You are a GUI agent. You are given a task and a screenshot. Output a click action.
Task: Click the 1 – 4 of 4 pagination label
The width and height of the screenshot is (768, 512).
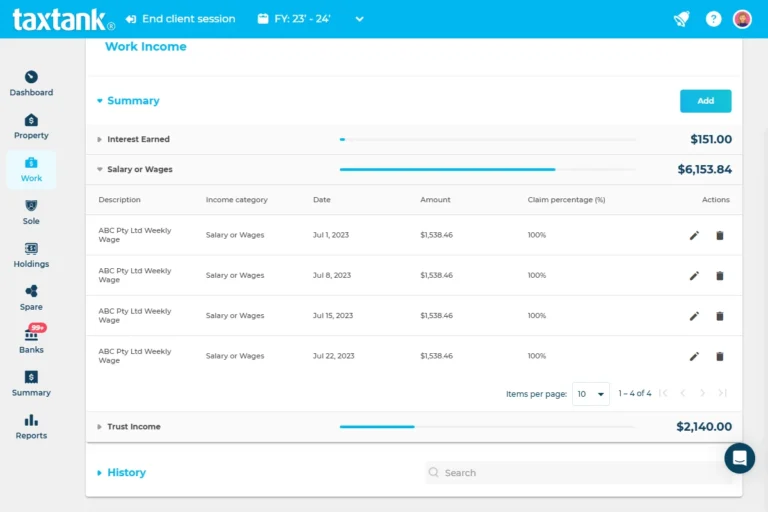point(635,393)
